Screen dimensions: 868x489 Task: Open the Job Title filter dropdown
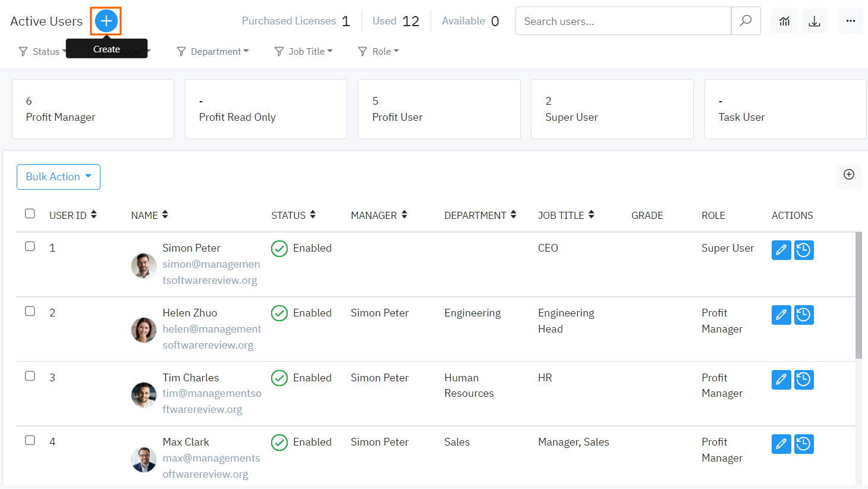(x=304, y=52)
